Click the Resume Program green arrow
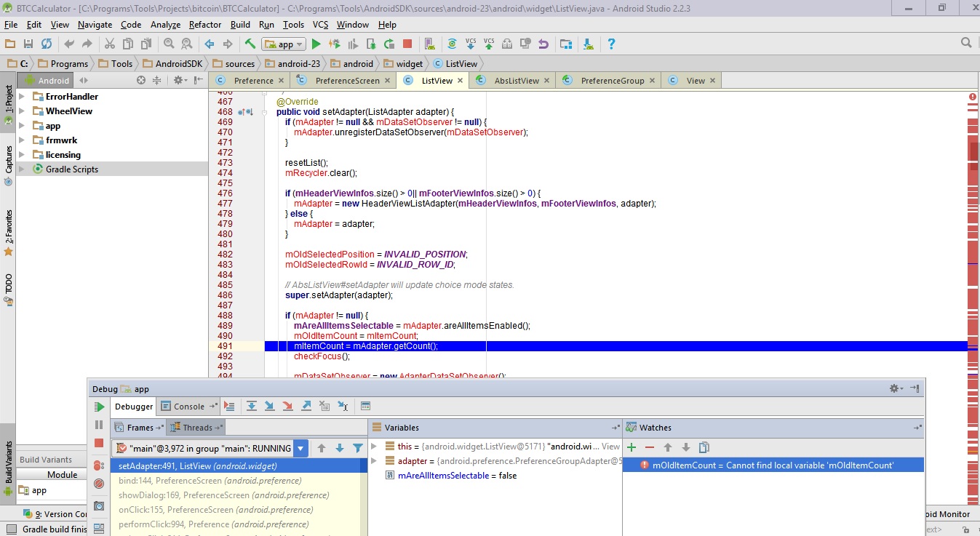 coord(99,407)
